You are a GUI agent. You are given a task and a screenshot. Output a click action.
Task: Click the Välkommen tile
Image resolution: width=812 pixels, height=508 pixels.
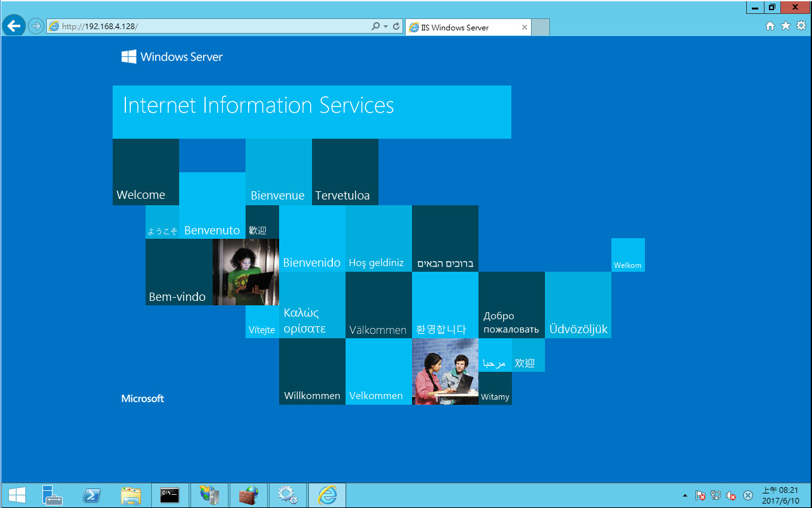(x=378, y=305)
